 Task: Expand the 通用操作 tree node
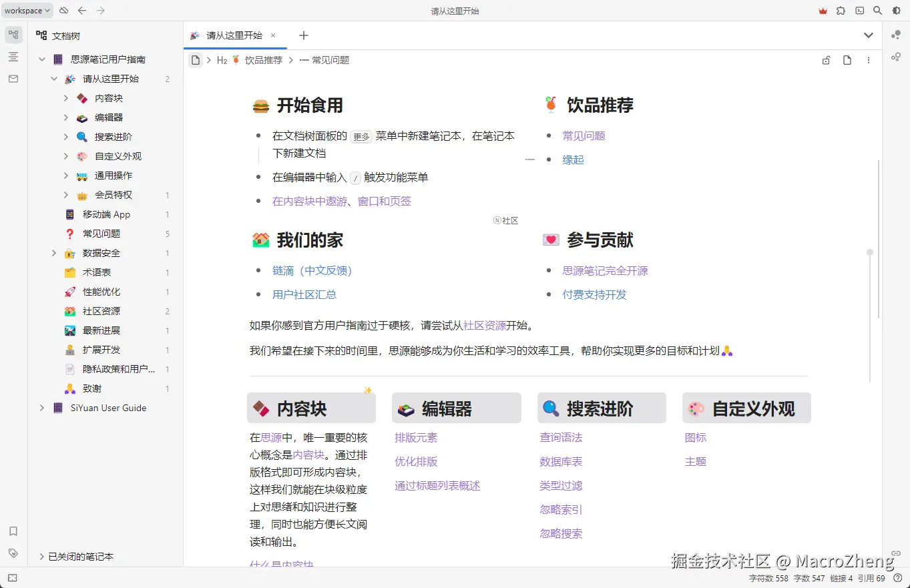(66, 176)
